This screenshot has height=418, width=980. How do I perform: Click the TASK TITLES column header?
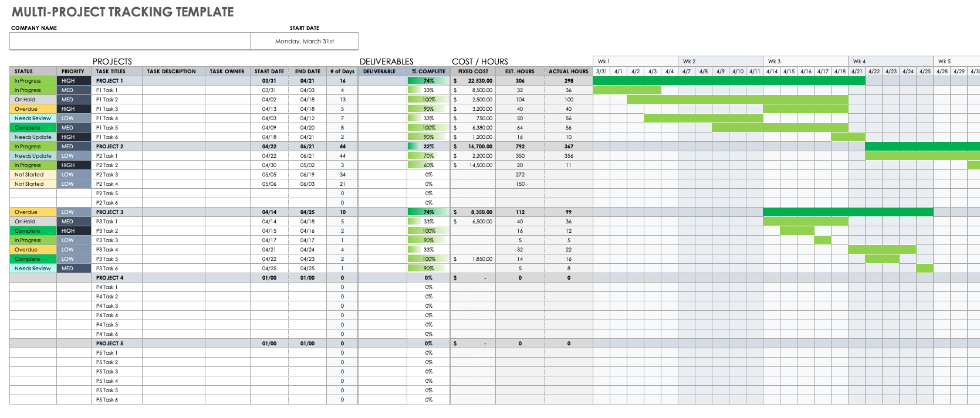tap(117, 72)
